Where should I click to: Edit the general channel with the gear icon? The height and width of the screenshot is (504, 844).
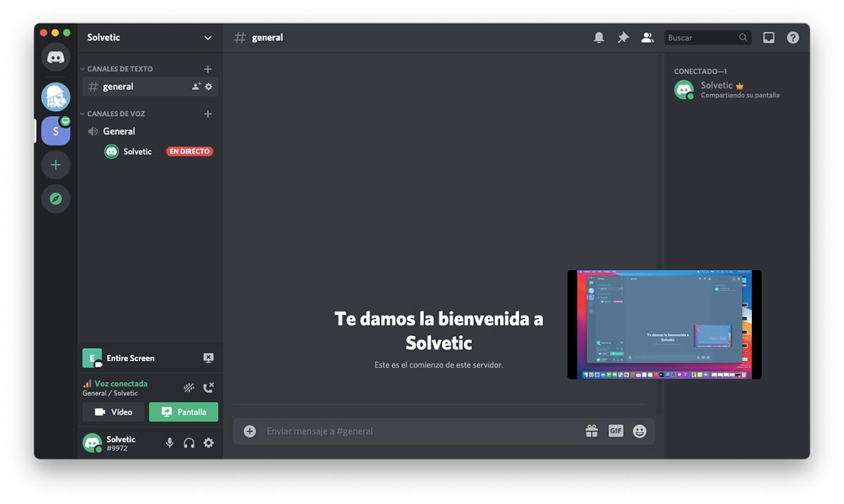pos(208,86)
